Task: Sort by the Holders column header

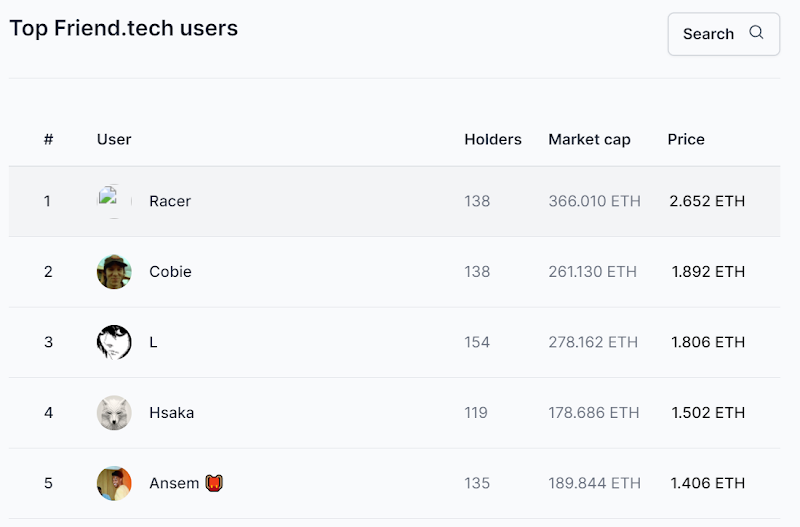Action: 493,139
